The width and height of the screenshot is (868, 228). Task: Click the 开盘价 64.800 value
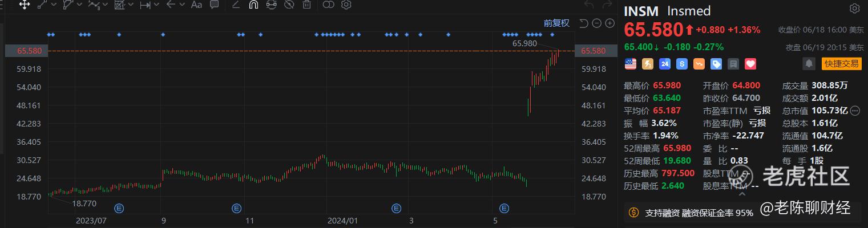[746, 85]
